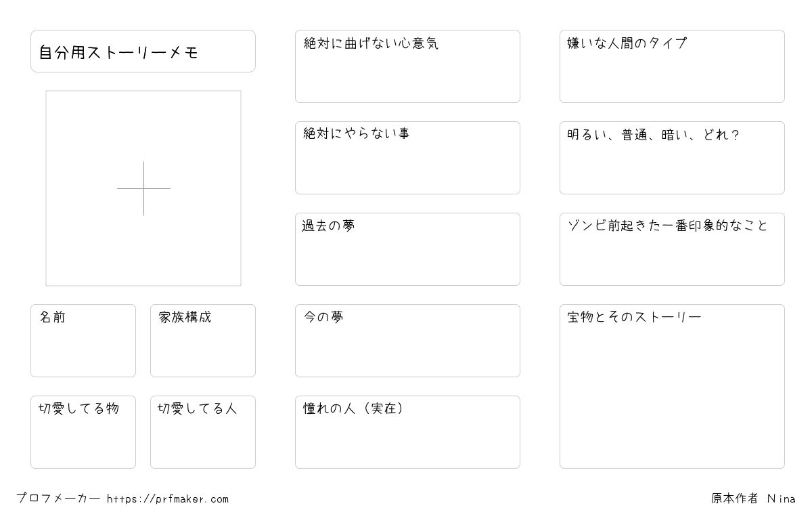Select the 切愛してる人 box
812x508 pixels.
pos(203,432)
